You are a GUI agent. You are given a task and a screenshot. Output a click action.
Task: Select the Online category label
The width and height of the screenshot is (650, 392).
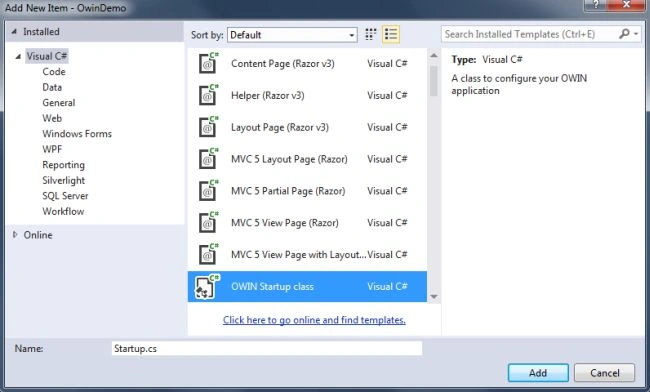pos(38,235)
